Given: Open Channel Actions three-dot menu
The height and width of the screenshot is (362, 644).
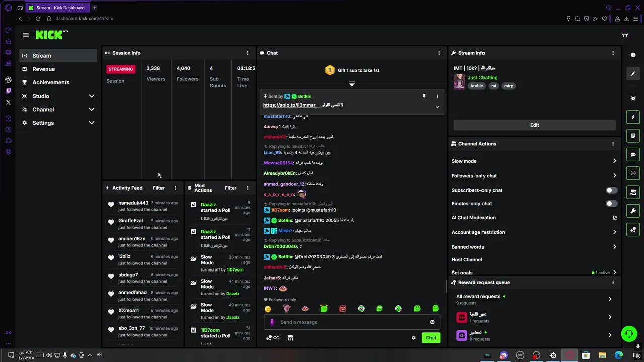Looking at the screenshot, I should [613, 144].
